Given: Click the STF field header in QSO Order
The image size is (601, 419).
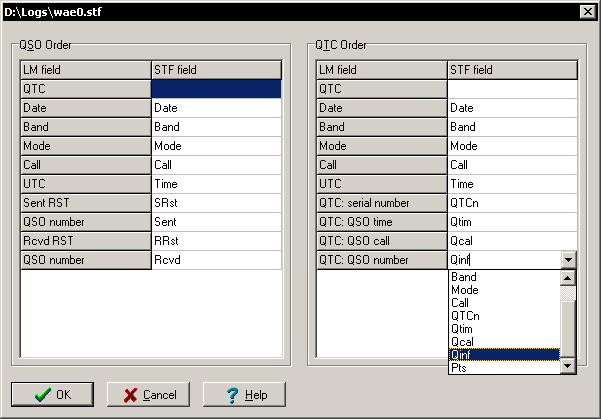Looking at the screenshot, I should (216, 70).
